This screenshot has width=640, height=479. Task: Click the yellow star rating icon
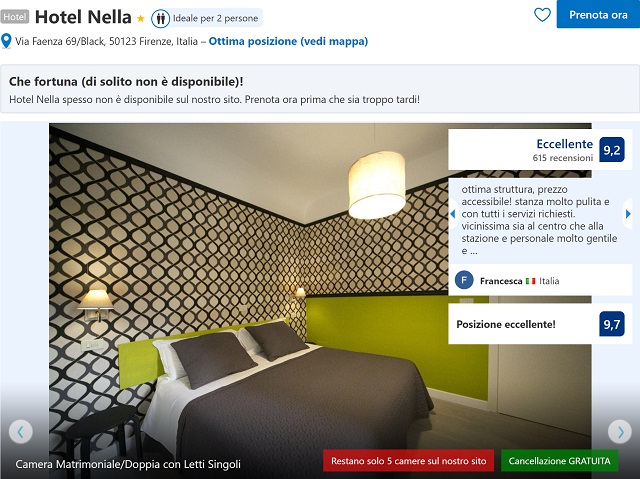[140, 18]
